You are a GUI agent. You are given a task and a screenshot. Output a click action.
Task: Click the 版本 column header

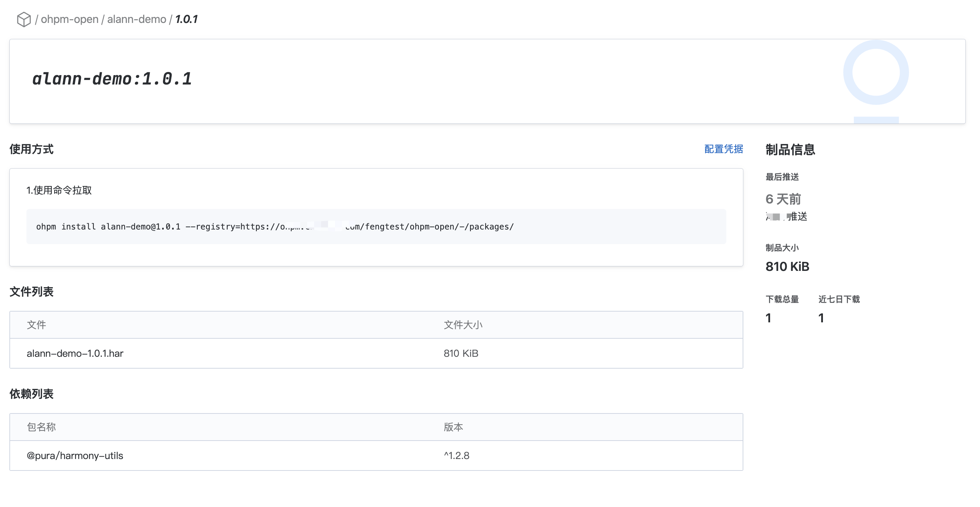453,427
